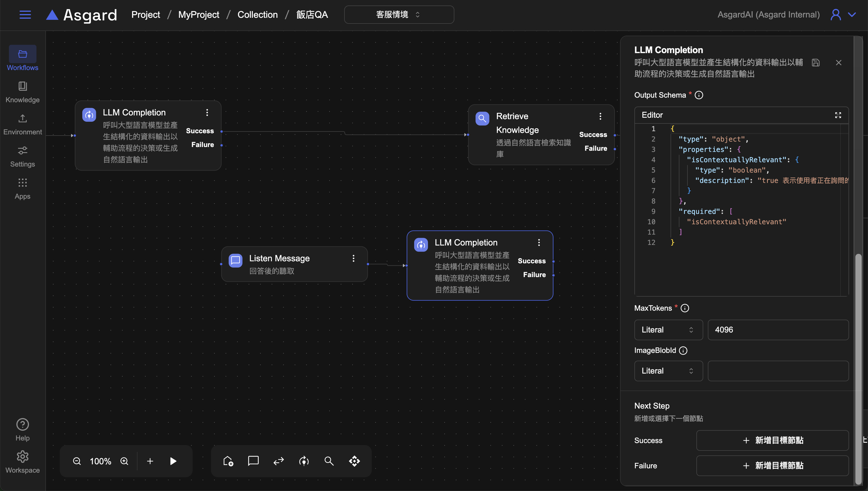
Task: Click the Retrieve Knowledge search toolbar icon
Action: pos(329,461)
